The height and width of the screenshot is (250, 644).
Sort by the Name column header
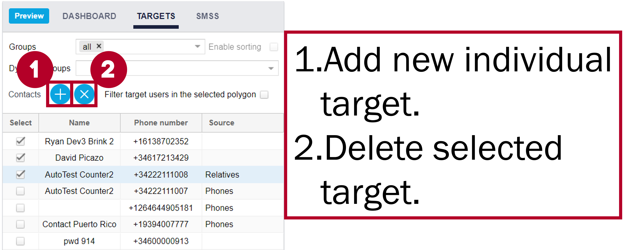coord(79,123)
